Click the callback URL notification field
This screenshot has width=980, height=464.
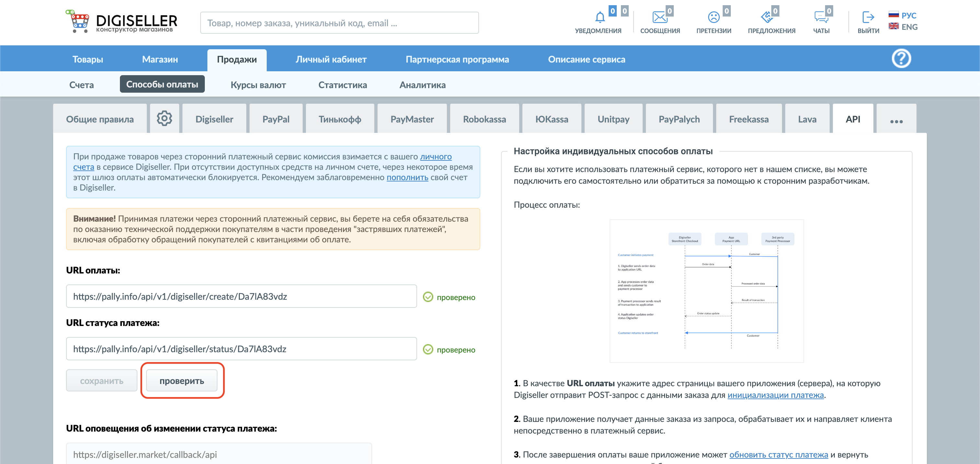tap(219, 454)
